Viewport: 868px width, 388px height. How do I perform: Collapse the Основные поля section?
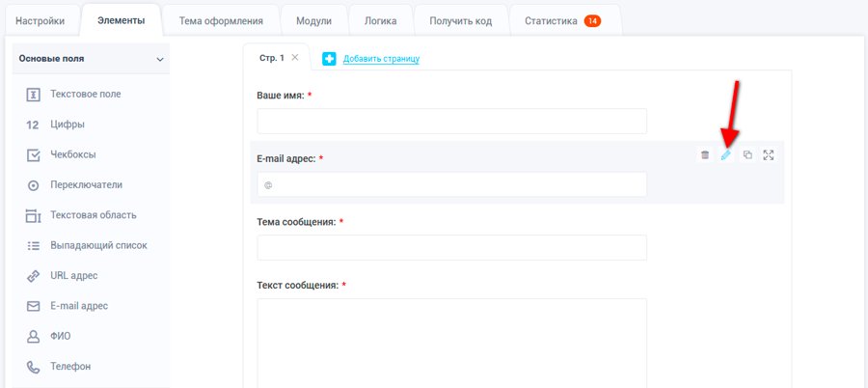click(160, 59)
